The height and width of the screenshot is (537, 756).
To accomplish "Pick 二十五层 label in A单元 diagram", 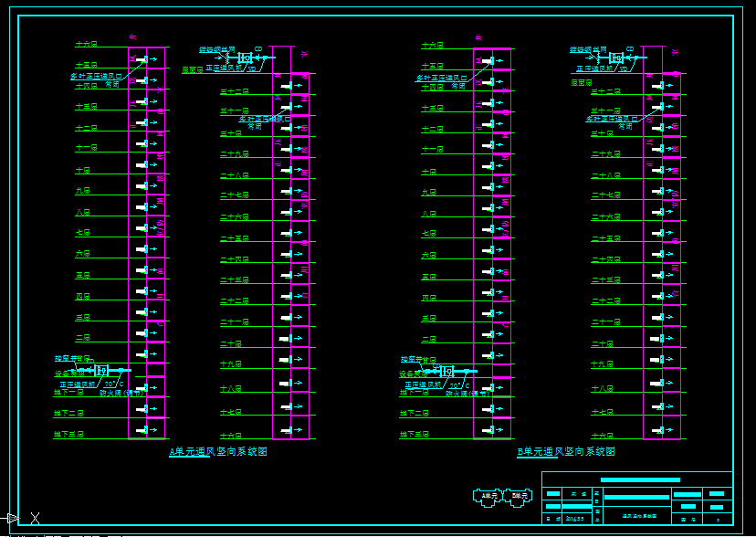I will [x=235, y=238].
